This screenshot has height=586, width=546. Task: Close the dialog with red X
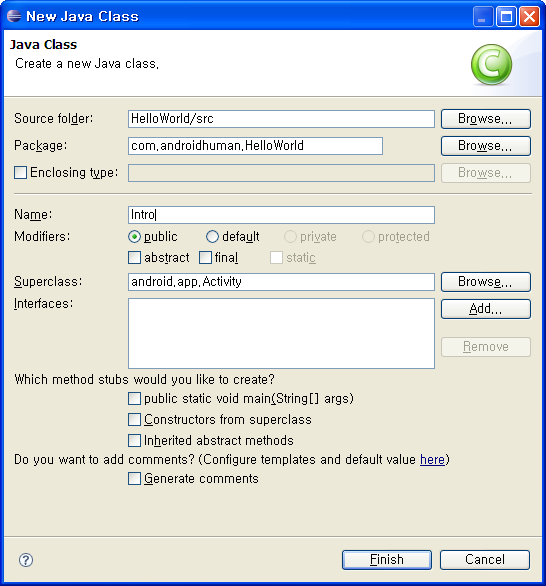529,16
